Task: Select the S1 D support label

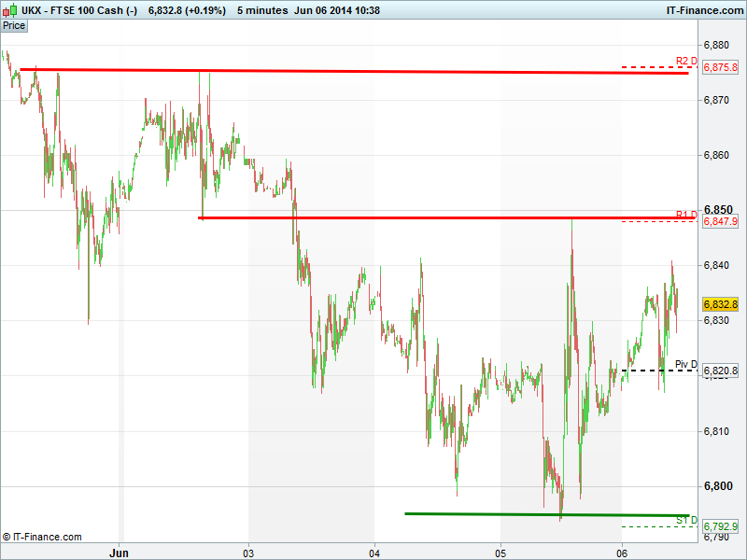Action: click(686, 521)
